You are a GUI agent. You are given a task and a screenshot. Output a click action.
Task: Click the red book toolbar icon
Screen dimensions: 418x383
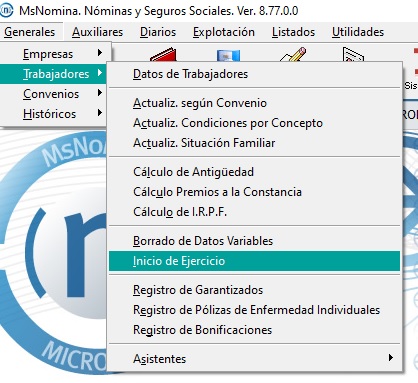tap(163, 55)
